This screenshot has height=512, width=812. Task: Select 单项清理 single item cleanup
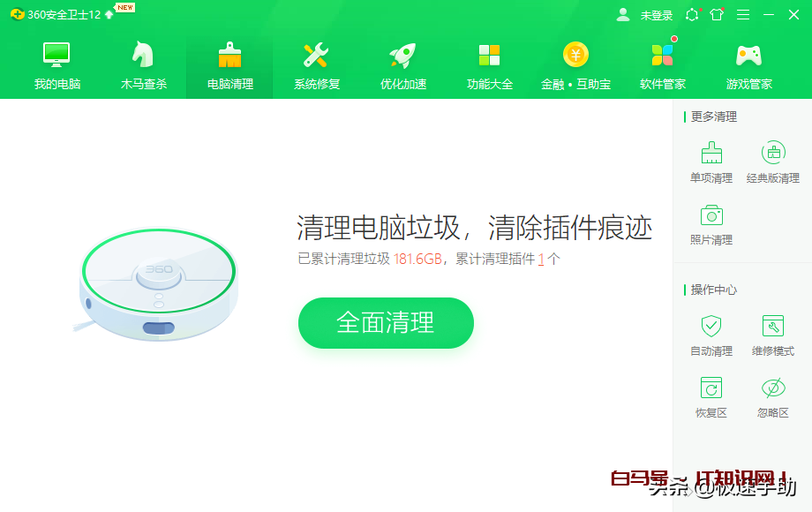coord(711,162)
